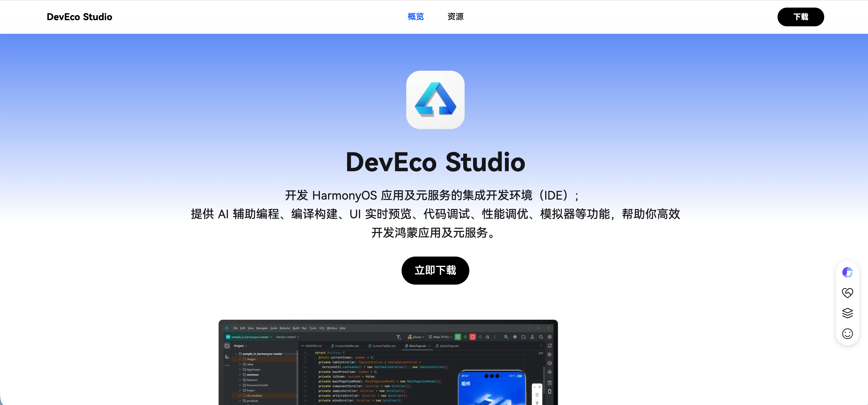Open the Version control dropdown
The height and width of the screenshot is (405, 868).
click(x=287, y=337)
